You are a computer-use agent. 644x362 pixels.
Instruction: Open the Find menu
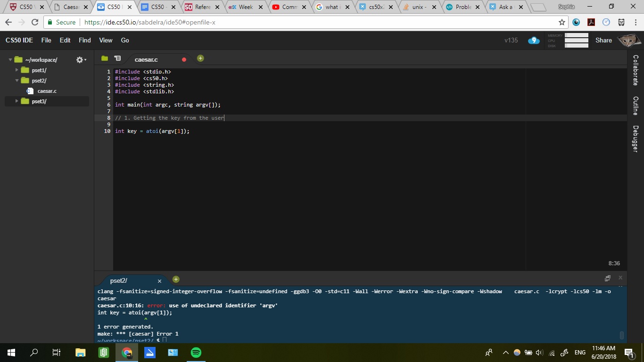pyautogui.click(x=85, y=40)
